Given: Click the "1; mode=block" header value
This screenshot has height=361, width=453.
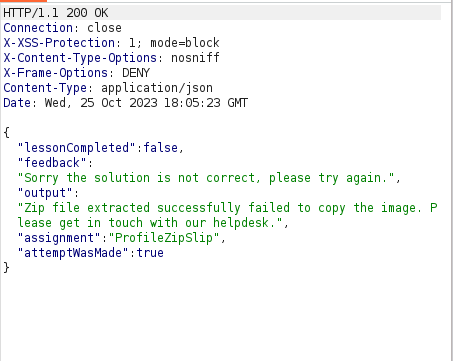Looking at the screenshot, I should click(x=174, y=43).
